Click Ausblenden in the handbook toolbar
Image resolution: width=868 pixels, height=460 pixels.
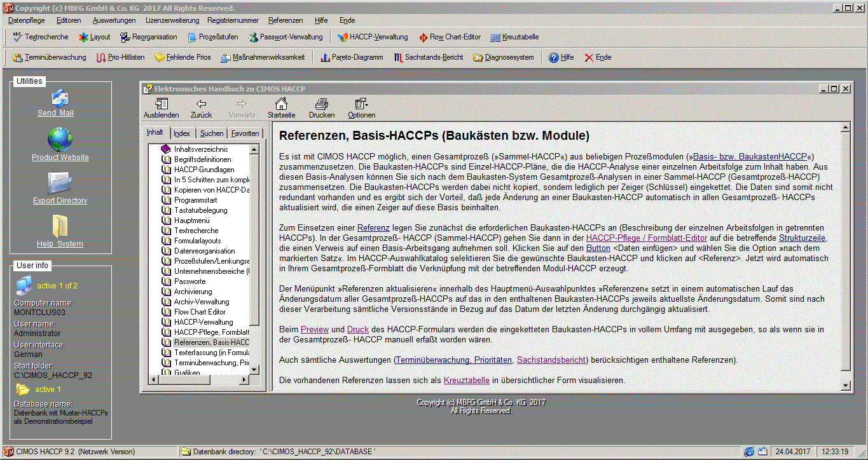[161, 109]
